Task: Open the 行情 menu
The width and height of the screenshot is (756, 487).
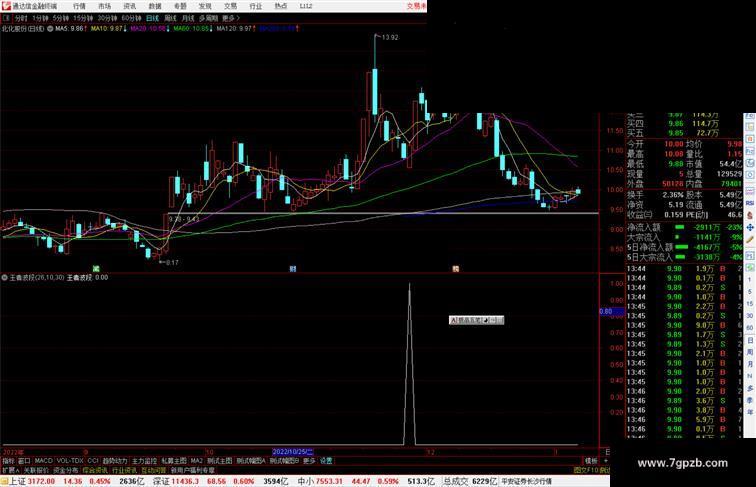Action: pos(79,6)
